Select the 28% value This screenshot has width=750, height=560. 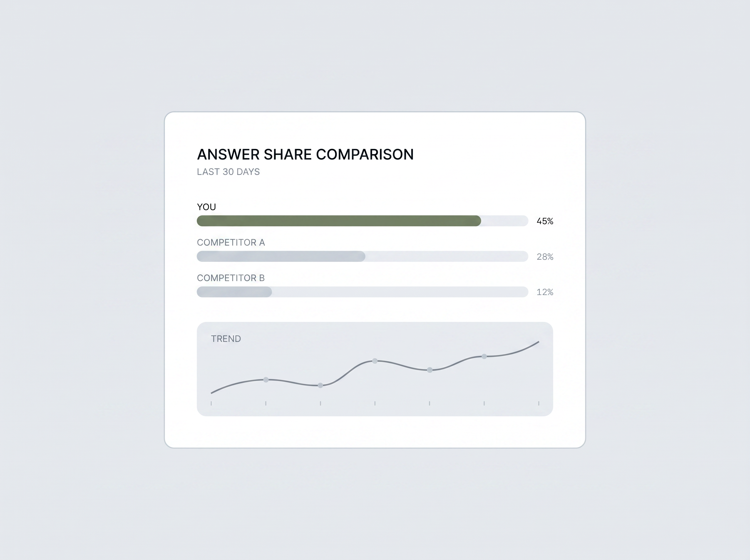[x=545, y=257]
